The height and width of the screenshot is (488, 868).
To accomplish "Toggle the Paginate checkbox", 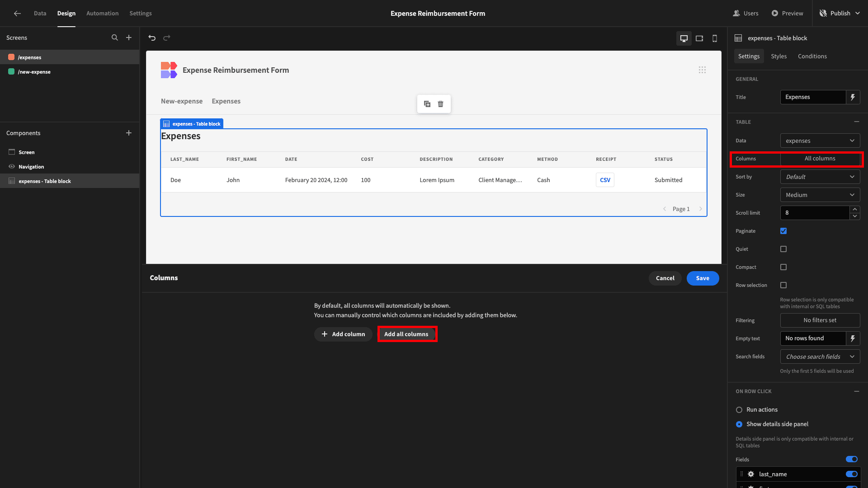I will click(x=783, y=231).
